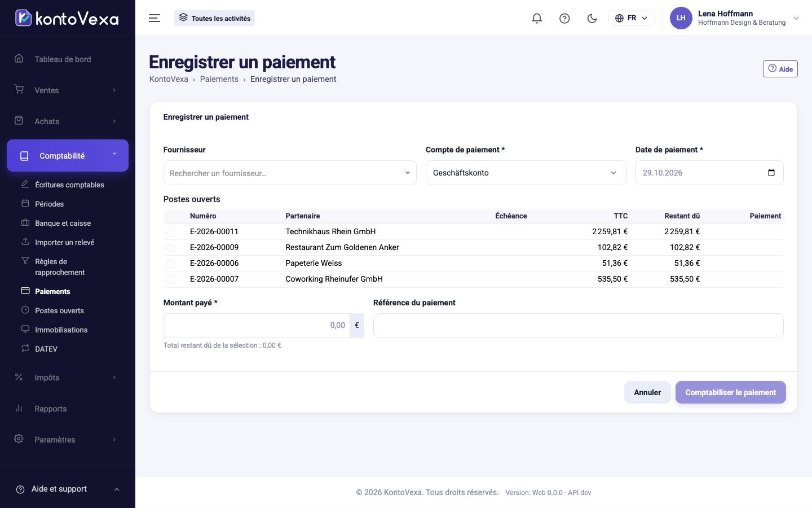Navigate to Immobilisations
The height and width of the screenshot is (508, 812).
(x=61, y=330)
